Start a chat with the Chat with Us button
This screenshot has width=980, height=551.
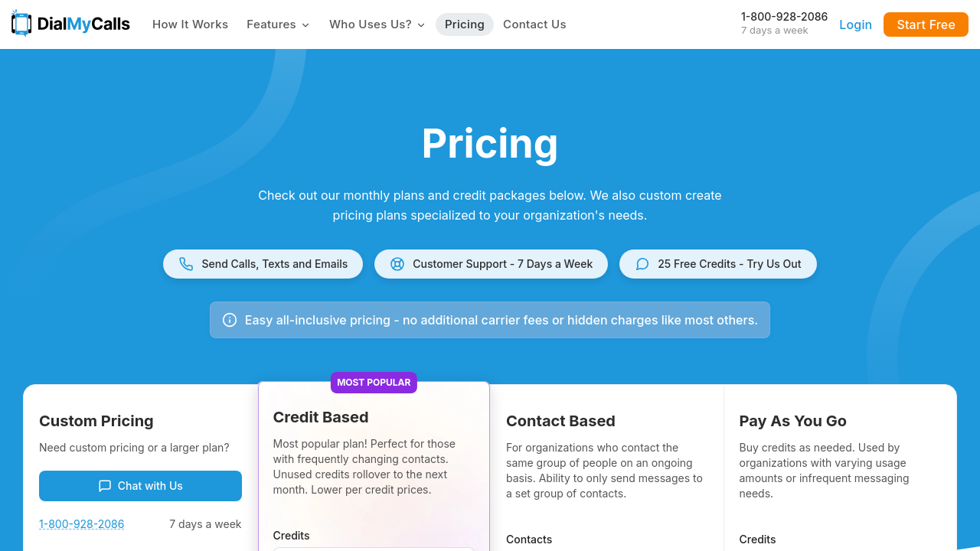[x=140, y=486]
